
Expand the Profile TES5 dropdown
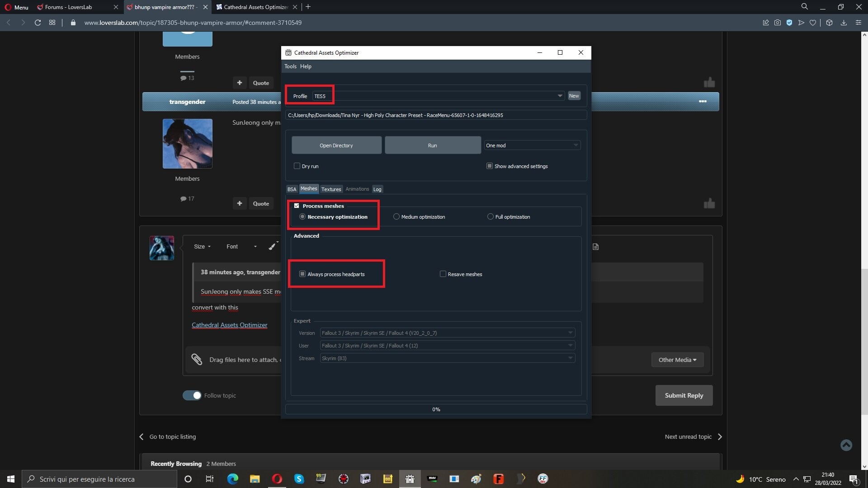click(439, 96)
